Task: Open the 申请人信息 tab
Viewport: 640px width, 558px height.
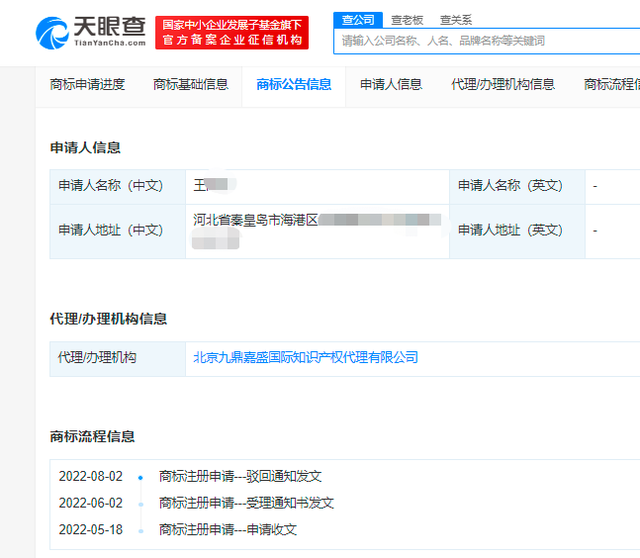Action: click(391, 84)
